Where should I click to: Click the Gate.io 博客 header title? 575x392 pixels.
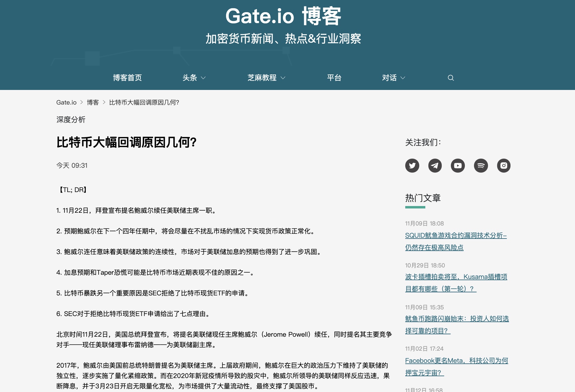pos(283,16)
